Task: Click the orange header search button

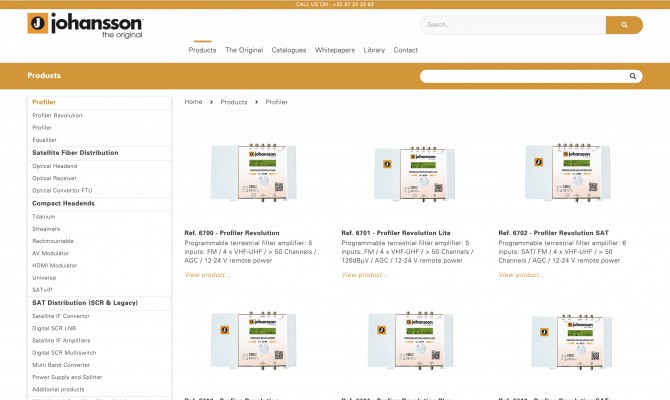Action: tap(624, 25)
